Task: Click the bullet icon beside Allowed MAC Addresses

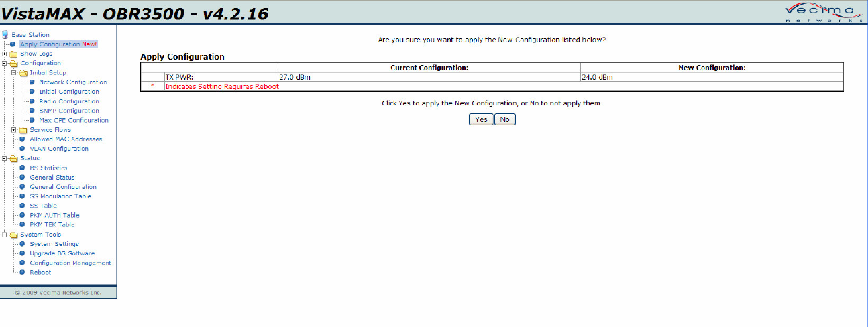Action: click(x=23, y=139)
